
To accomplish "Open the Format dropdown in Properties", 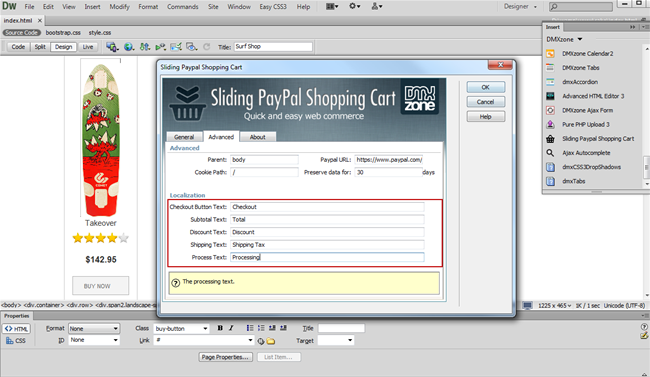I will pos(94,328).
